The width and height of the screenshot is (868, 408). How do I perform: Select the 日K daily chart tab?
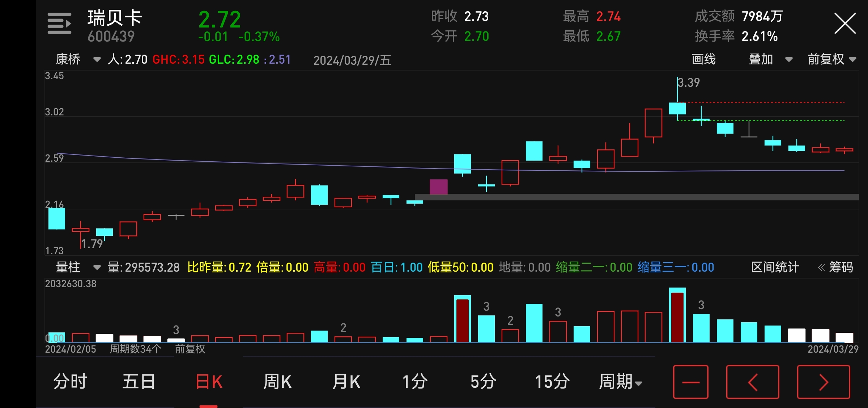tap(209, 382)
